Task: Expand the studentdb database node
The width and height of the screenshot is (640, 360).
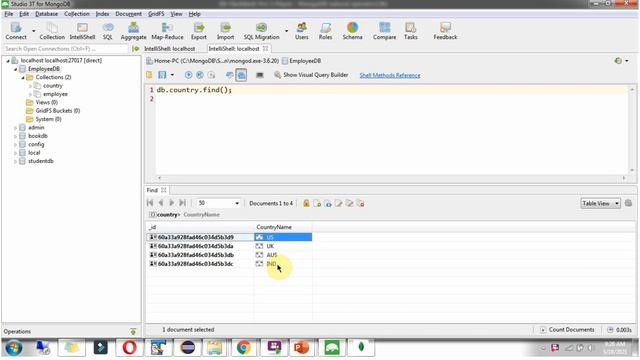Action: [16, 161]
